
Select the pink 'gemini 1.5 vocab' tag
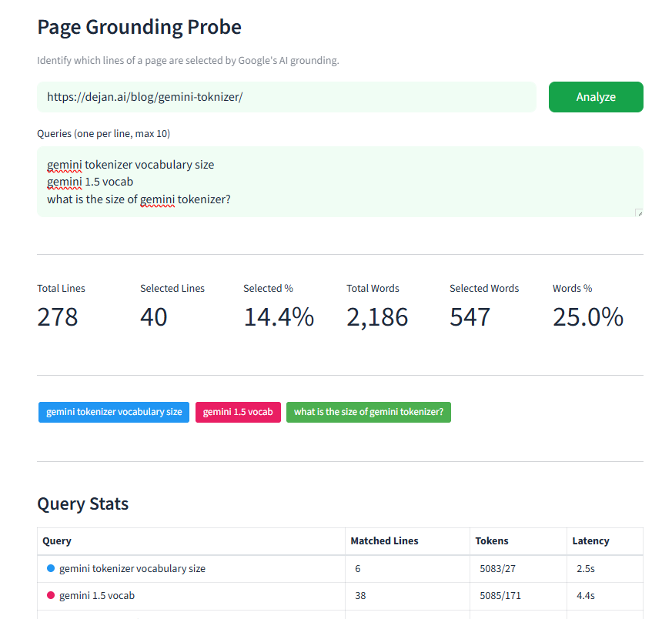point(238,412)
